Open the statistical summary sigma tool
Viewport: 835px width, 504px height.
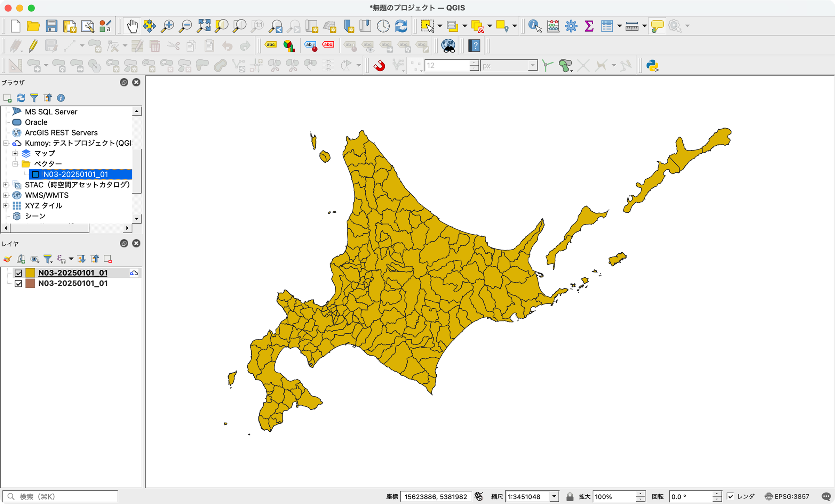tap(589, 26)
